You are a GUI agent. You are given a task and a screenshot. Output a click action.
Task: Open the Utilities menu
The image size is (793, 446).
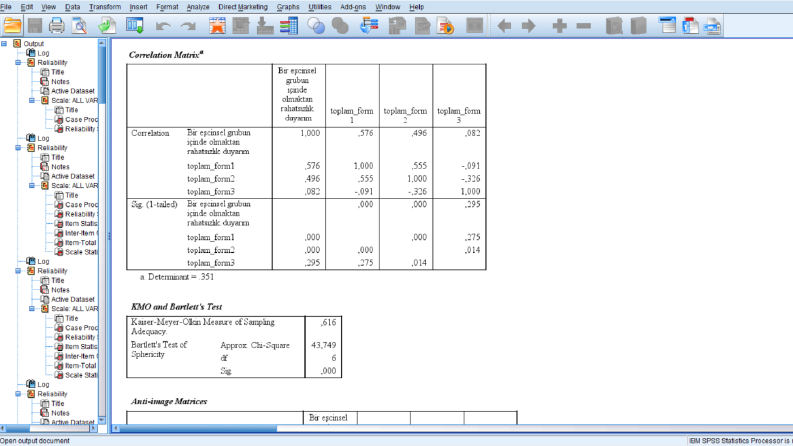(x=320, y=7)
